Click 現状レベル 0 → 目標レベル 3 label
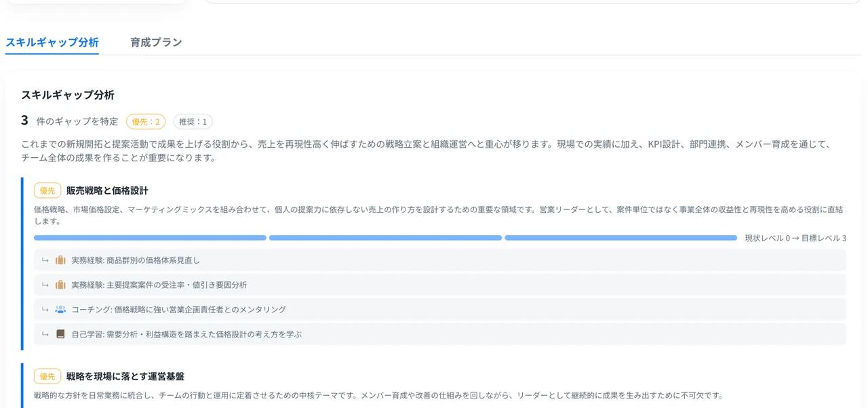Screen dimensions: 868x408 click(795, 238)
